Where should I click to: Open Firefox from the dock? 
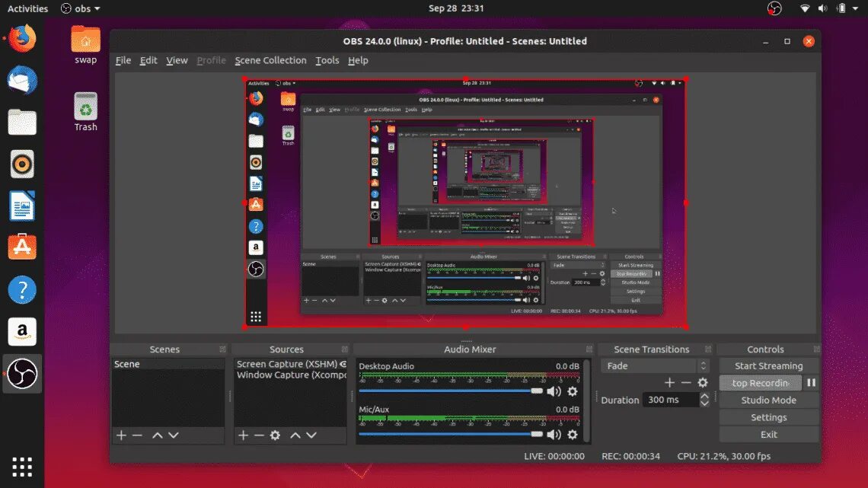pyautogui.click(x=22, y=39)
